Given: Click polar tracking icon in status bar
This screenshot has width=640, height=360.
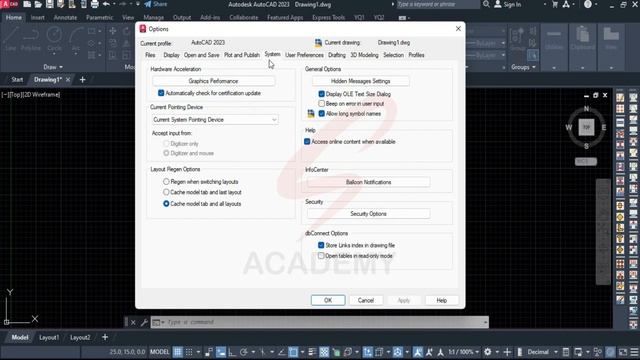Looking at the screenshot, I should click(x=244, y=352).
